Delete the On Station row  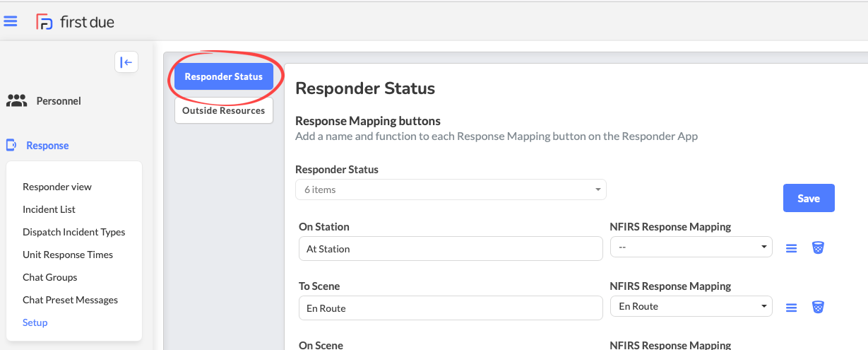click(818, 247)
